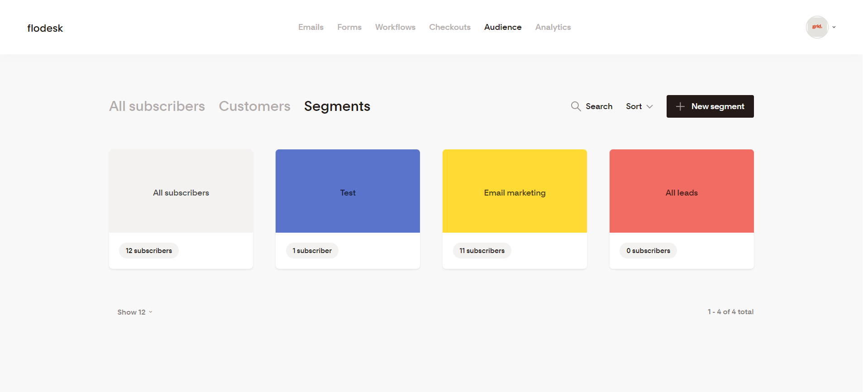Click the search magnifier icon

pos(576,106)
